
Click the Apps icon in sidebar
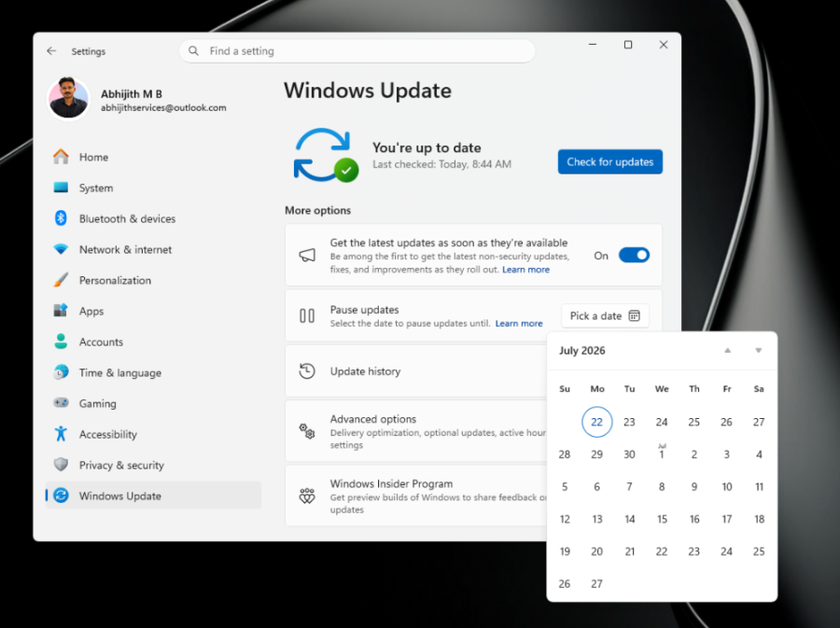pyautogui.click(x=61, y=310)
